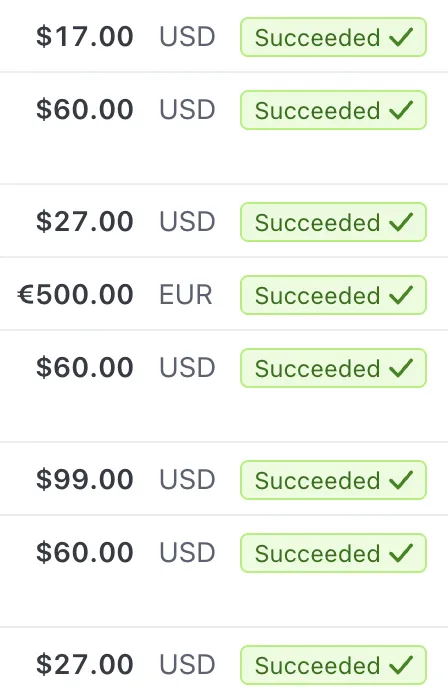Click the Succeeded status text for €500.00

[318, 296]
